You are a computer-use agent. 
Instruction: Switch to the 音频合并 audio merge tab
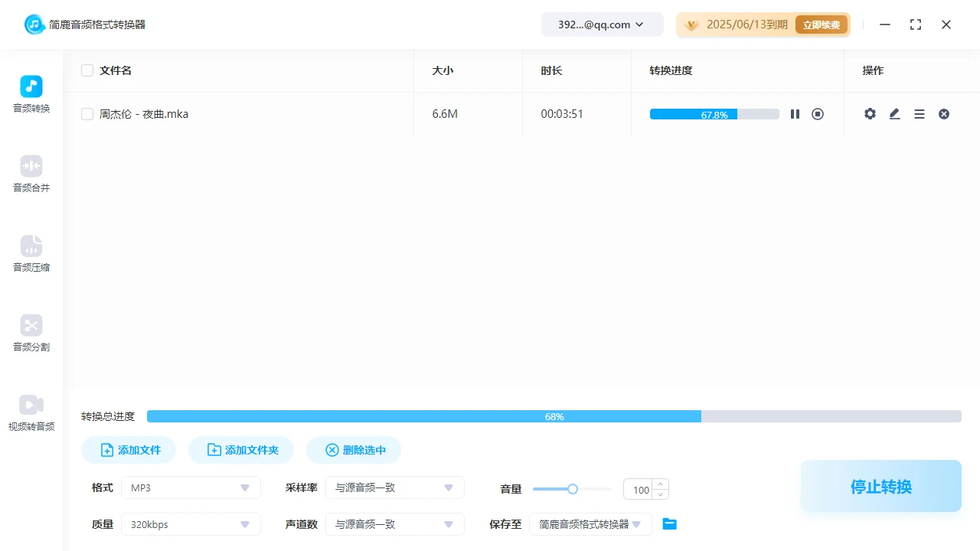tap(31, 174)
